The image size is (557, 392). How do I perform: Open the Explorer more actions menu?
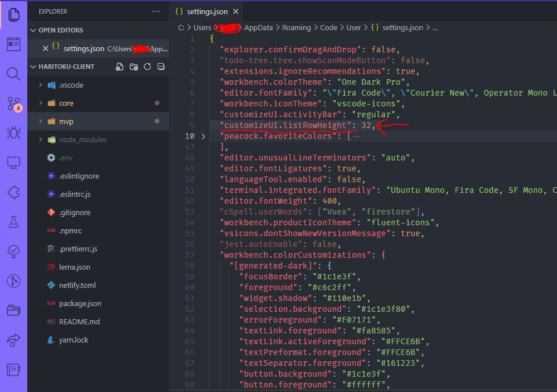coord(155,11)
